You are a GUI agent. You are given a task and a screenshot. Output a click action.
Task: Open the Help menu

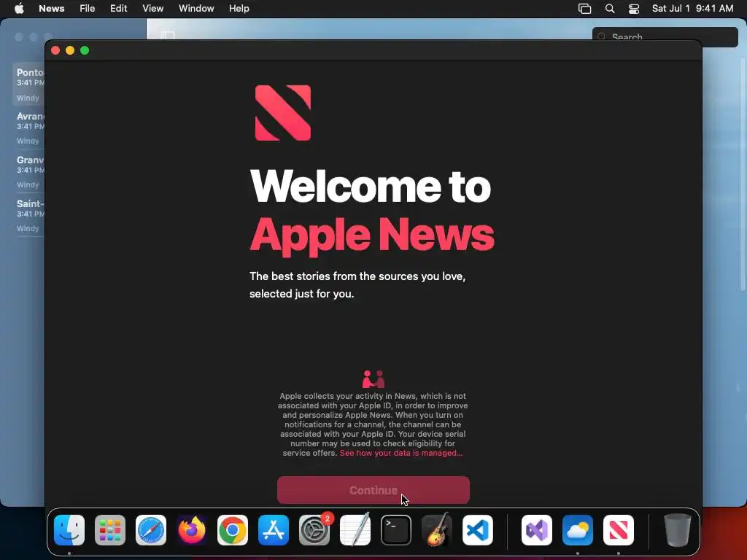pyautogui.click(x=239, y=9)
